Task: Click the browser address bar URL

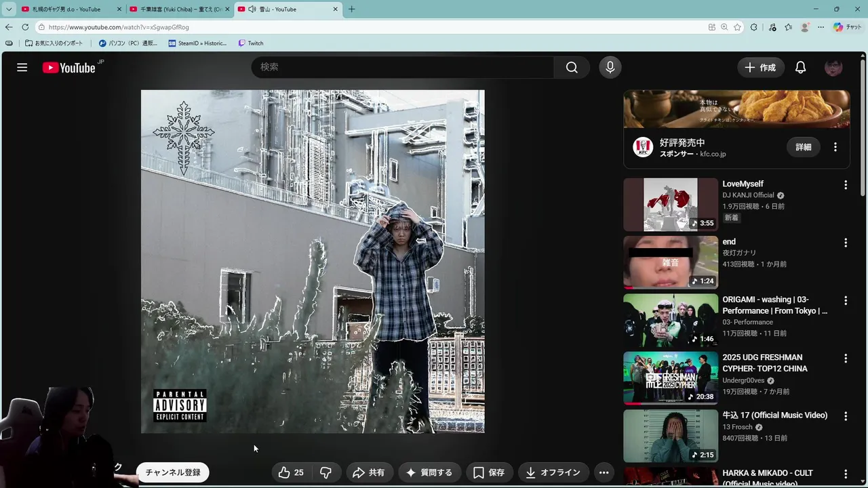Action: point(119,27)
